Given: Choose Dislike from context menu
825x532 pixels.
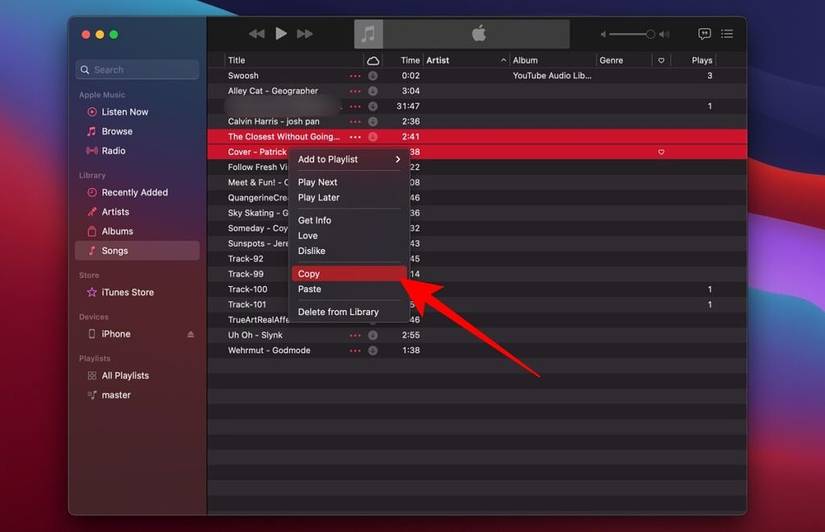Looking at the screenshot, I should tap(349, 251).
